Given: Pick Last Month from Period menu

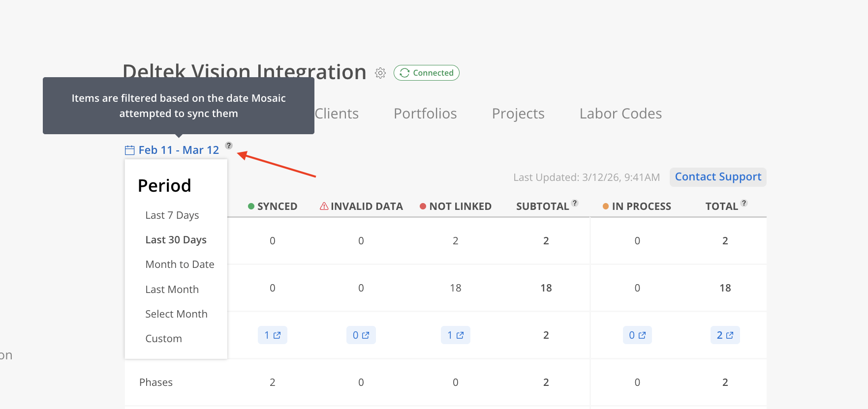Looking at the screenshot, I should point(172,290).
